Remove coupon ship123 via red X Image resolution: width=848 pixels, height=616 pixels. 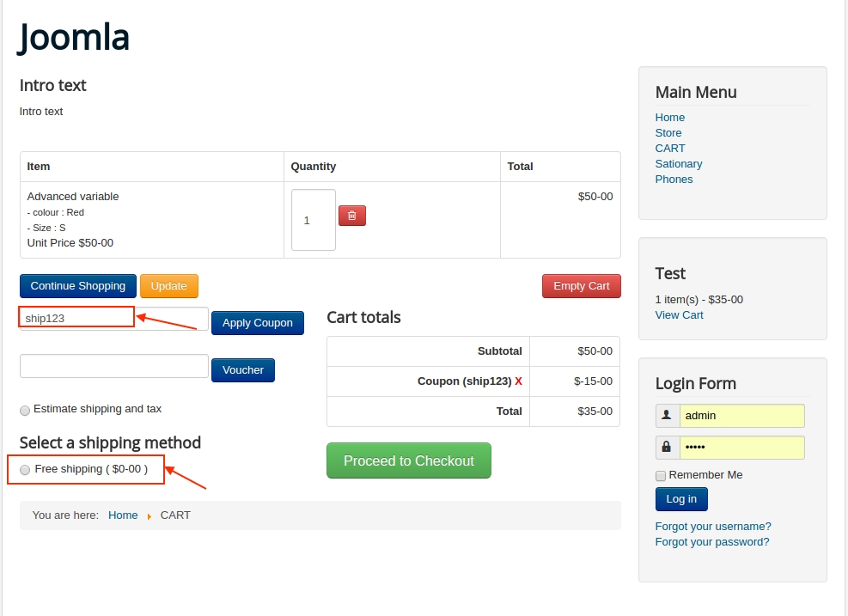(x=519, y=381)
